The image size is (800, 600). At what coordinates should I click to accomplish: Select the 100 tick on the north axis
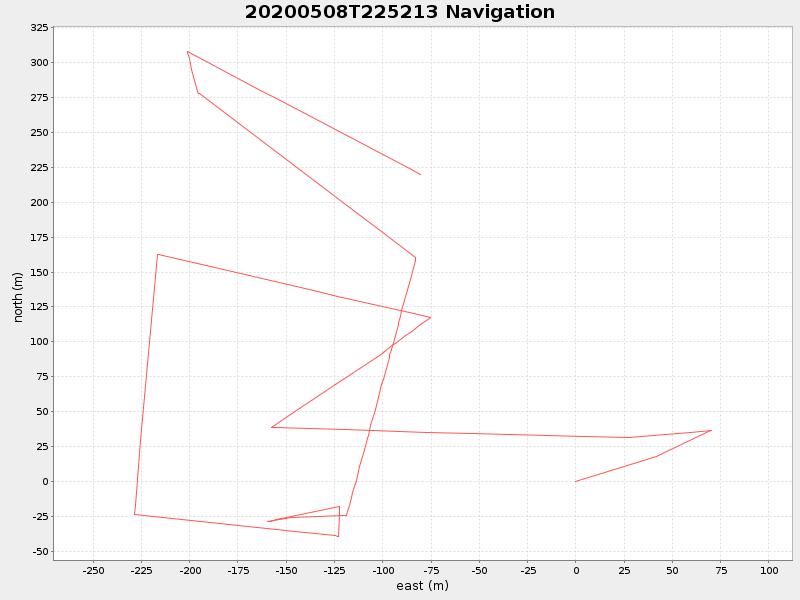point(39,341)
